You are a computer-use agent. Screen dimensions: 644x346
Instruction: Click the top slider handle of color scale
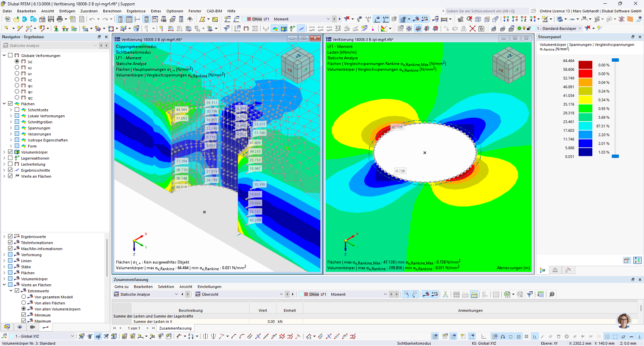coord(615,60)
